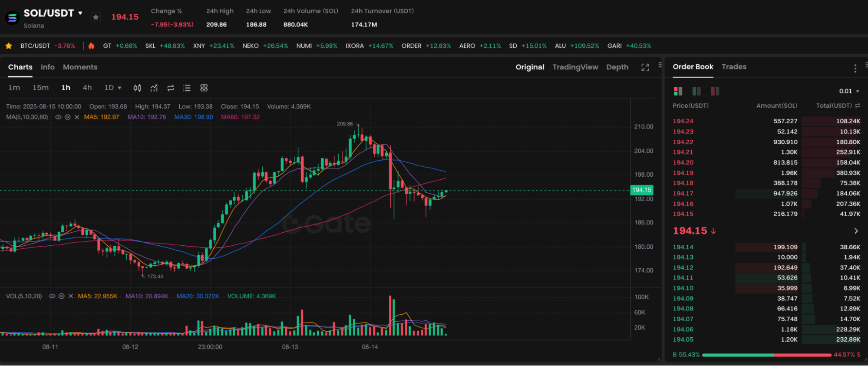
Task: Click the 194.15 price tag on the price axis
Action: [641, 190]
